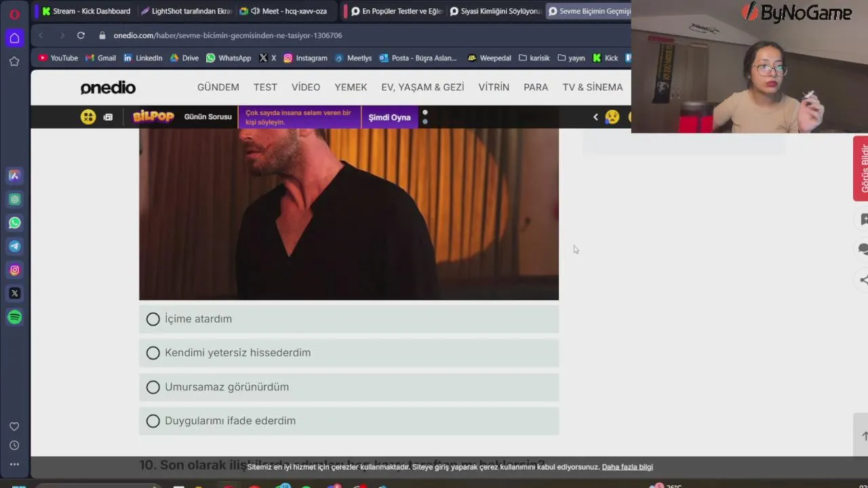
Task: Go back to previous page
Action: (41, 35)
